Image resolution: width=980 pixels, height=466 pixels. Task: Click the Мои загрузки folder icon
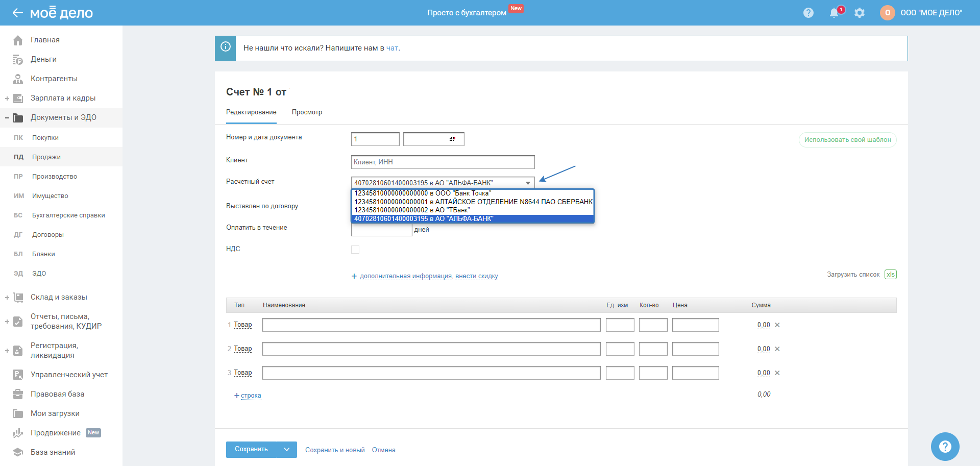pyautogui.click(x=18, y=413)
